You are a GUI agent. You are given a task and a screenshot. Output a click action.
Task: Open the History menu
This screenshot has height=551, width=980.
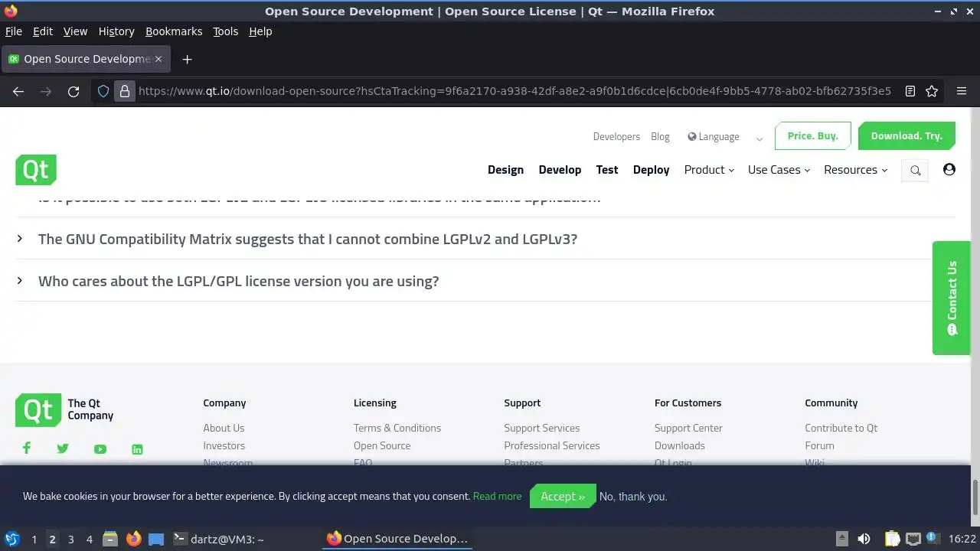[116, 31]
